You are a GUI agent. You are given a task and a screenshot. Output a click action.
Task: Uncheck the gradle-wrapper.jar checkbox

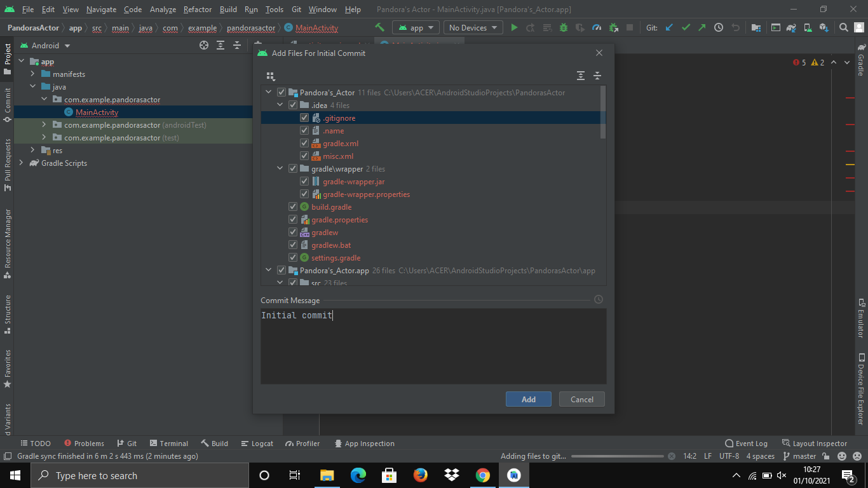pyautogui.click(x=304, y=180)
